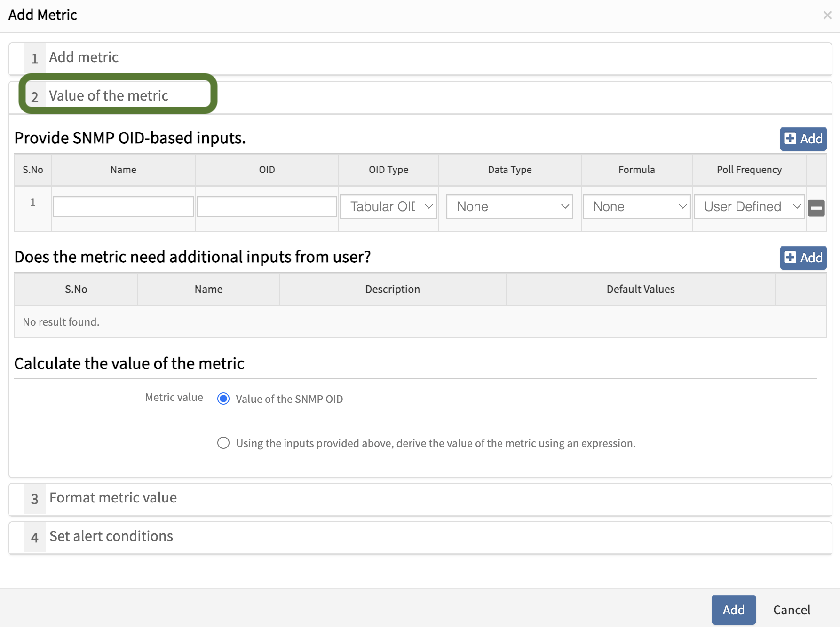Open the Poll Frequency dropdown
This screenshot has height=627, width=840.
pos(749,207)
